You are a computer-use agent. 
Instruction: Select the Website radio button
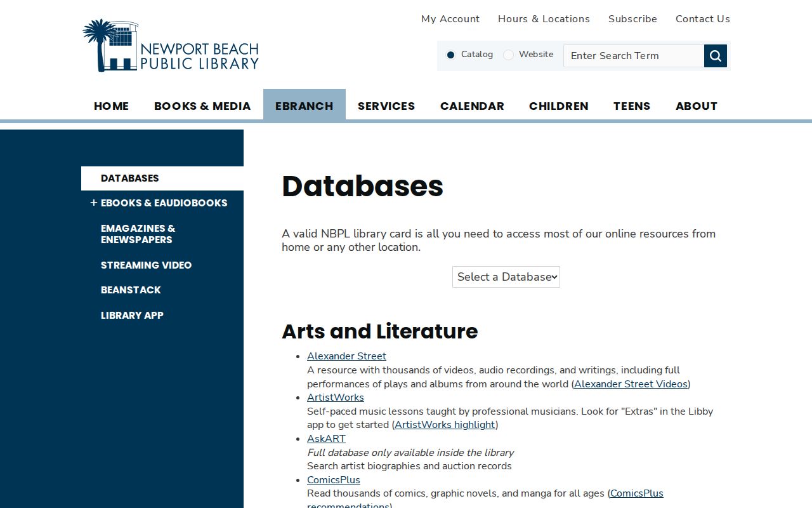coord(508,55)
